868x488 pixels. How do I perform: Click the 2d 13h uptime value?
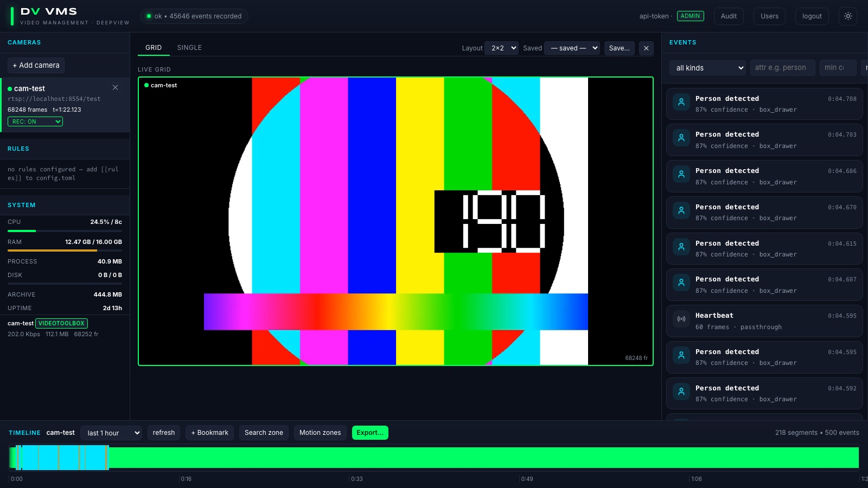point(112,308)
